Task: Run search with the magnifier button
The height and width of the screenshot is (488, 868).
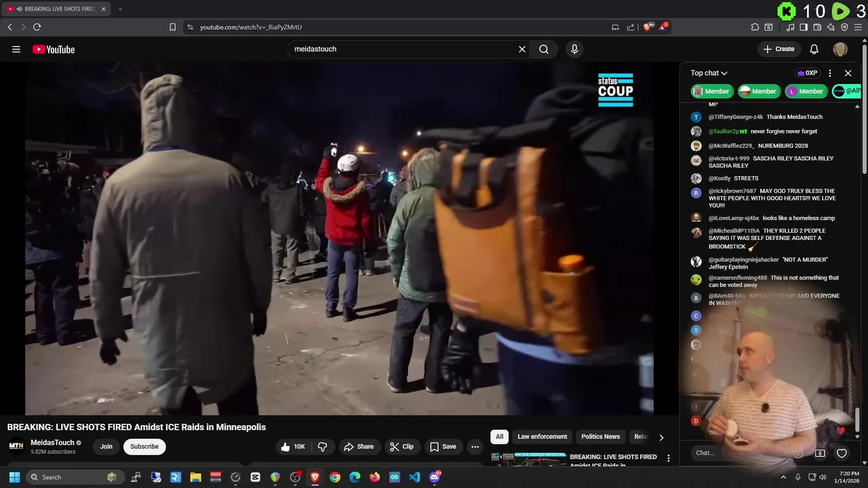Action: click(x=544, y=49)
